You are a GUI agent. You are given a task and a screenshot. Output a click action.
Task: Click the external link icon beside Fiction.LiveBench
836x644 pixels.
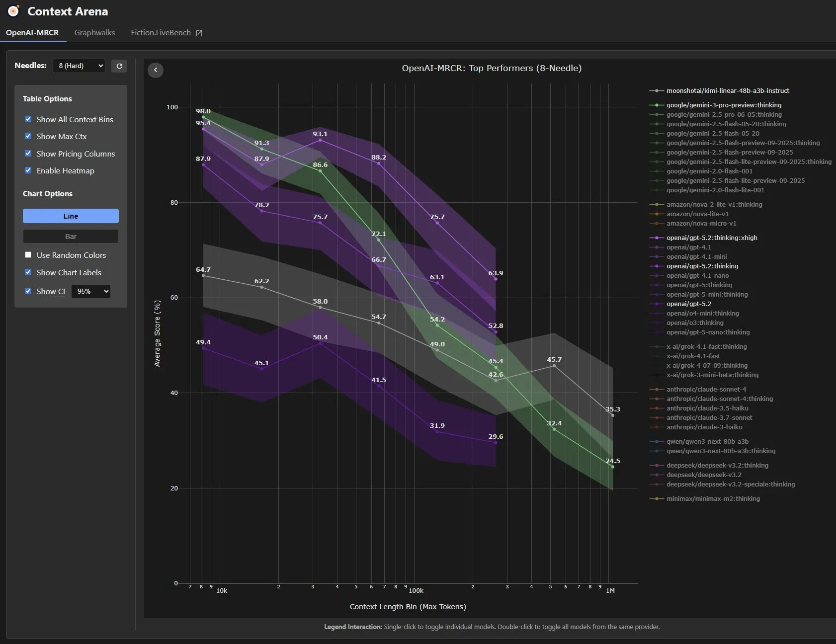(199, 33)
